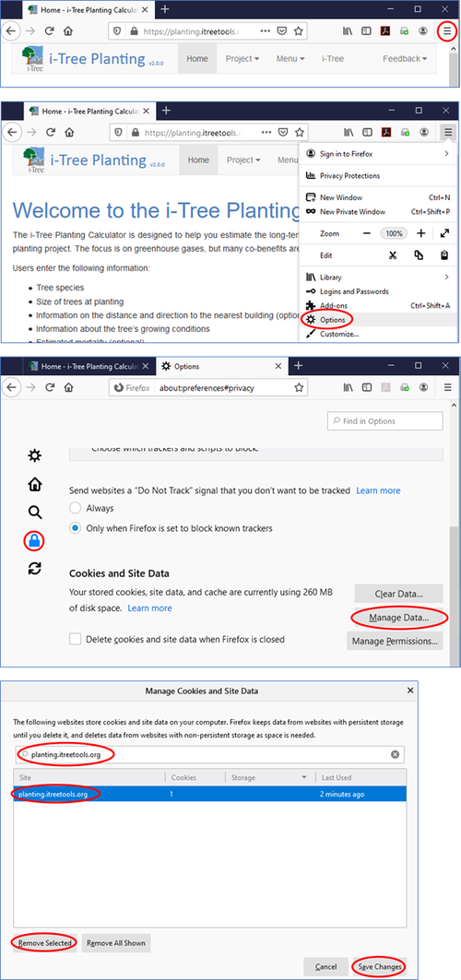The width and height of the screenshot is (461, 980).
Task: Open 'Learn more' link under Cookies and Site Data
Action: click(150, 608)
